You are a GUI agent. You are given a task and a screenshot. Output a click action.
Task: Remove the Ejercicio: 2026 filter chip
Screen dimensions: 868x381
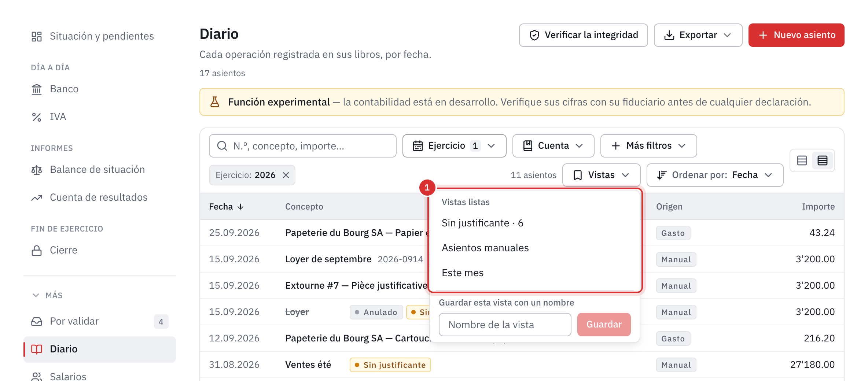point(286,175)
